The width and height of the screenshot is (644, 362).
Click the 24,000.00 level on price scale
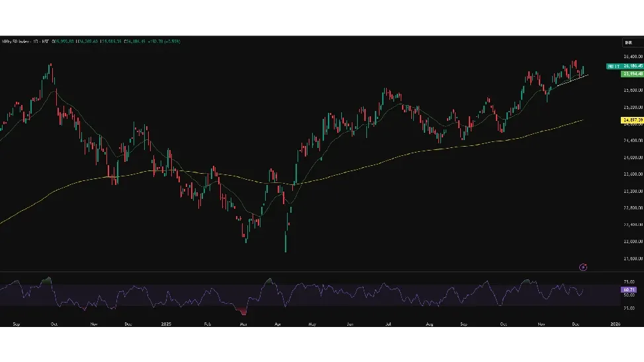click(633, 157)
